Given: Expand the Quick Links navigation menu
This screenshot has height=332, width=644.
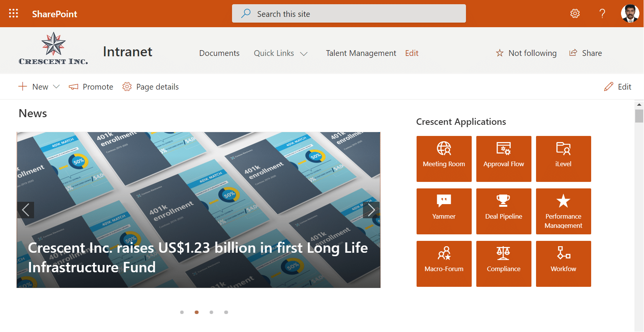Looking at the screenshot, I should click(x=281, y=53).
